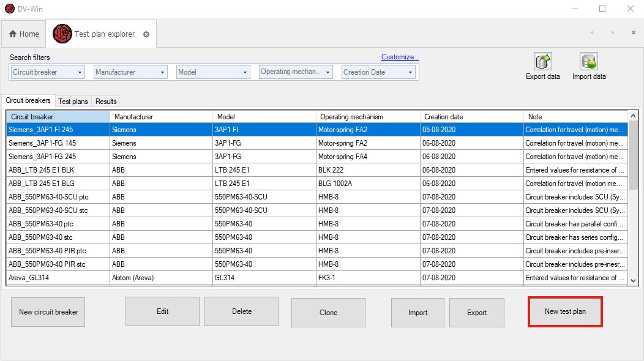This screenshot has width=644, height=361.
Task: Select row ABB_550PM63-40 stc
Action: click(x=317, y=237)
